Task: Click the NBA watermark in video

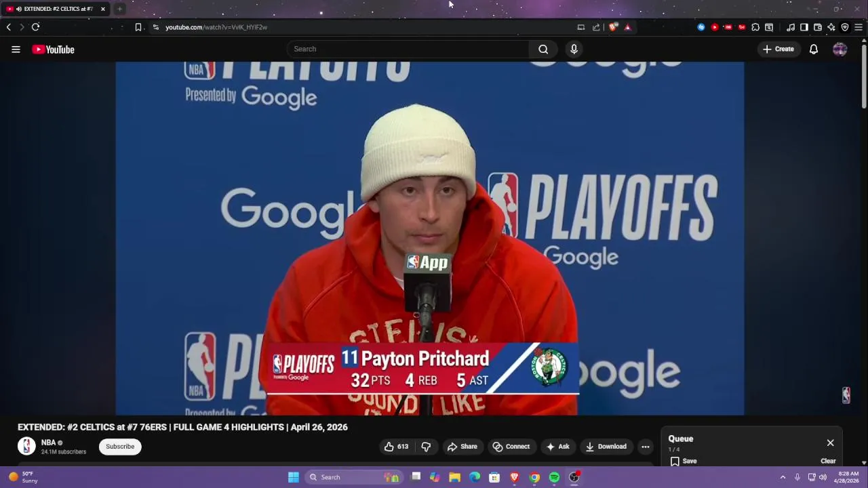Action: [846, 395]
